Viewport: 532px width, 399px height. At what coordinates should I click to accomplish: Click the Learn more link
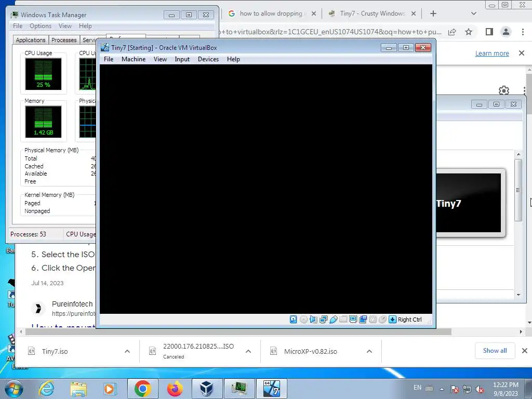point(492,54)
